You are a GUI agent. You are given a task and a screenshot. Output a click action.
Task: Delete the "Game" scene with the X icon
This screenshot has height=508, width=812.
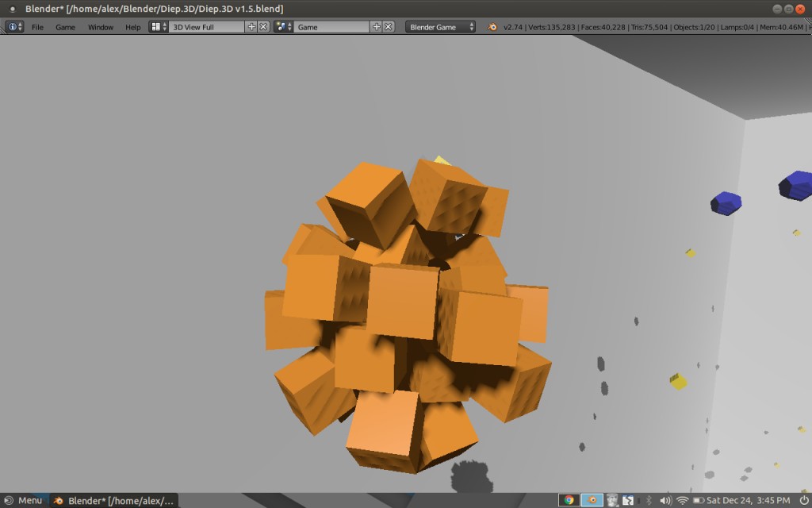(x=389, y=26)
